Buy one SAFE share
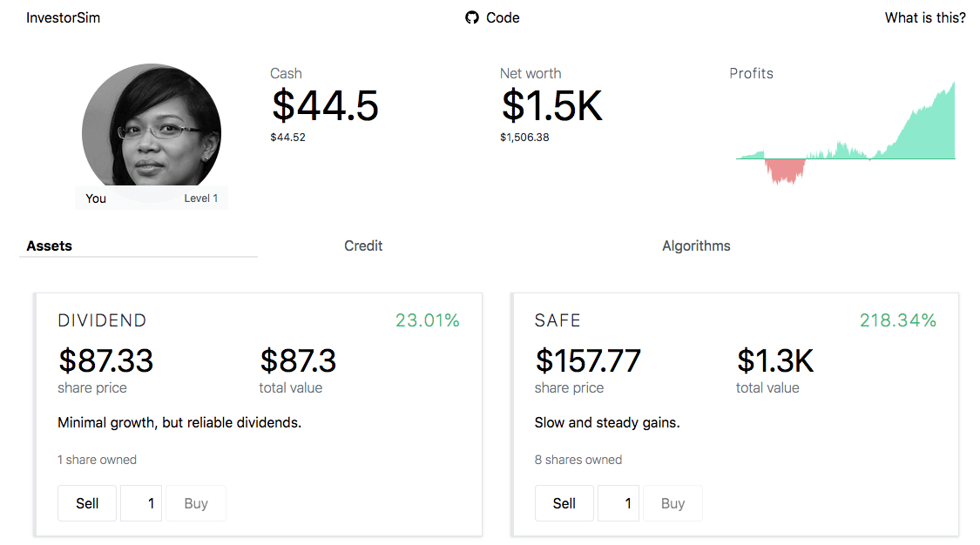The image size is (980, 545). click(x=672, y=502)
